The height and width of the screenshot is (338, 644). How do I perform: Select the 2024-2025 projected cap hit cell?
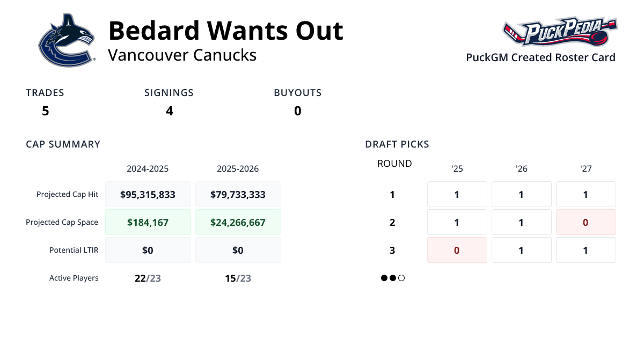coord(148,194)
